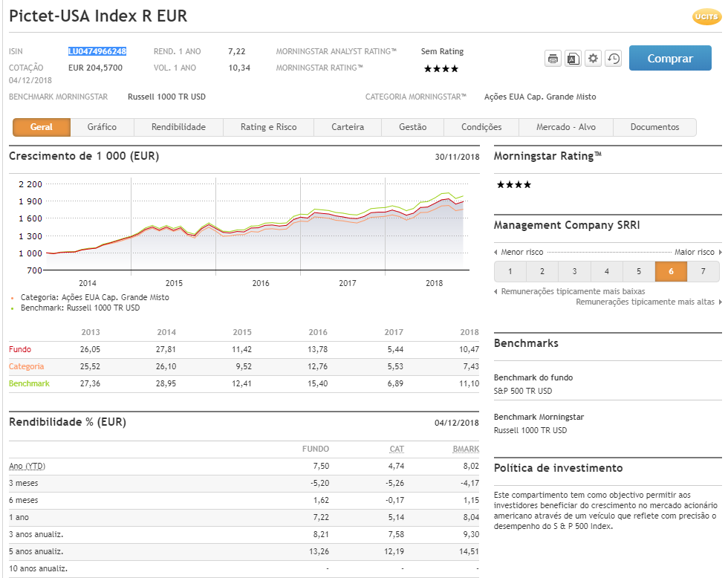Click the underlined CAT column header
Screen dimensions: 728x578
(397, 449)
